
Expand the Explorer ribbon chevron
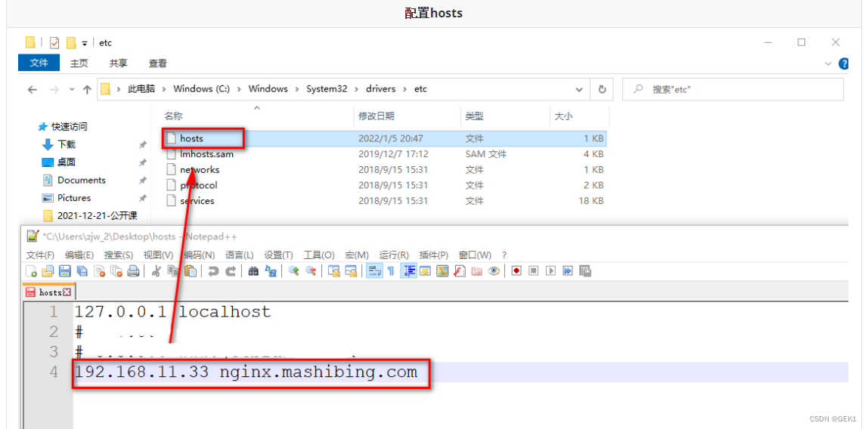(829, 63)
